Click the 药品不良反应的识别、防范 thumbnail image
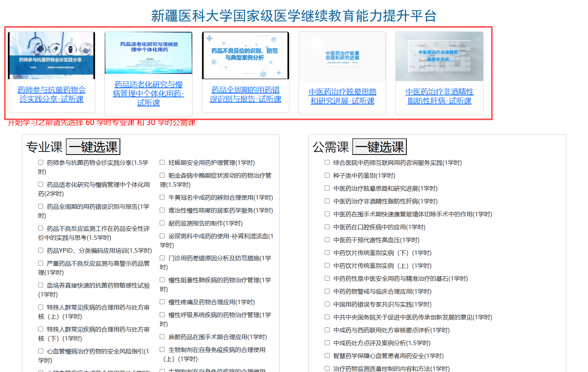 [245, 55]
